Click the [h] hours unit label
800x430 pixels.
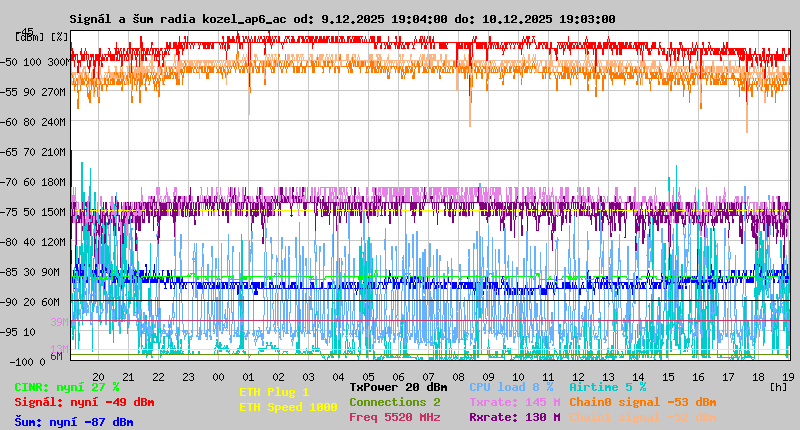pyautogui.click(x=778, y=385)
